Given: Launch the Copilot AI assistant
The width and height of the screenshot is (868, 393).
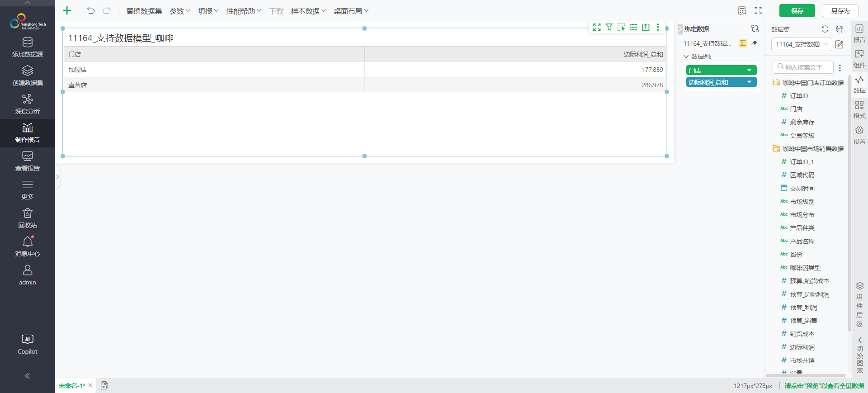Looking at the screenshot, I should click(x=28, y=345).
